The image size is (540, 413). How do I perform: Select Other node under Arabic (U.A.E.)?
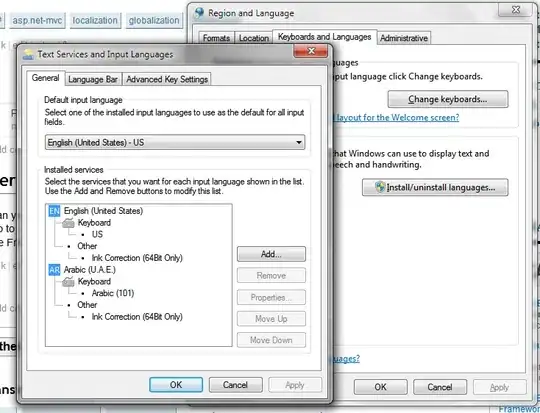point(87,305)
